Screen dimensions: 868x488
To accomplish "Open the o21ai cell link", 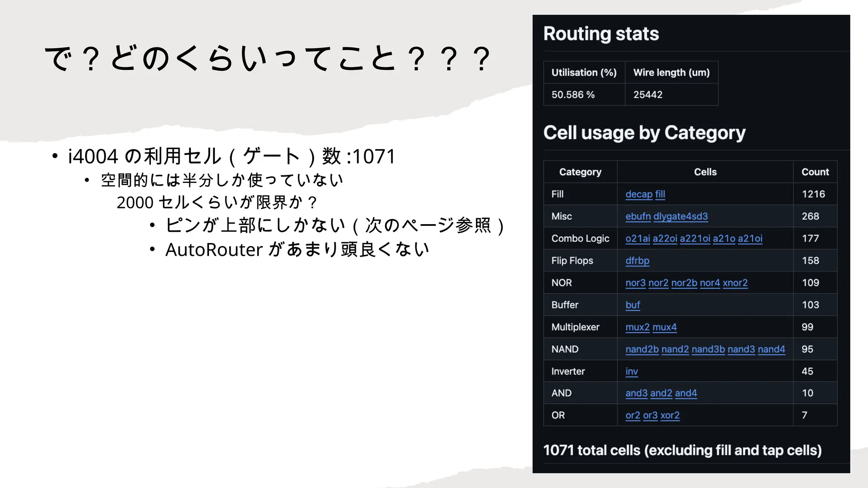I will tap(638, 238).
